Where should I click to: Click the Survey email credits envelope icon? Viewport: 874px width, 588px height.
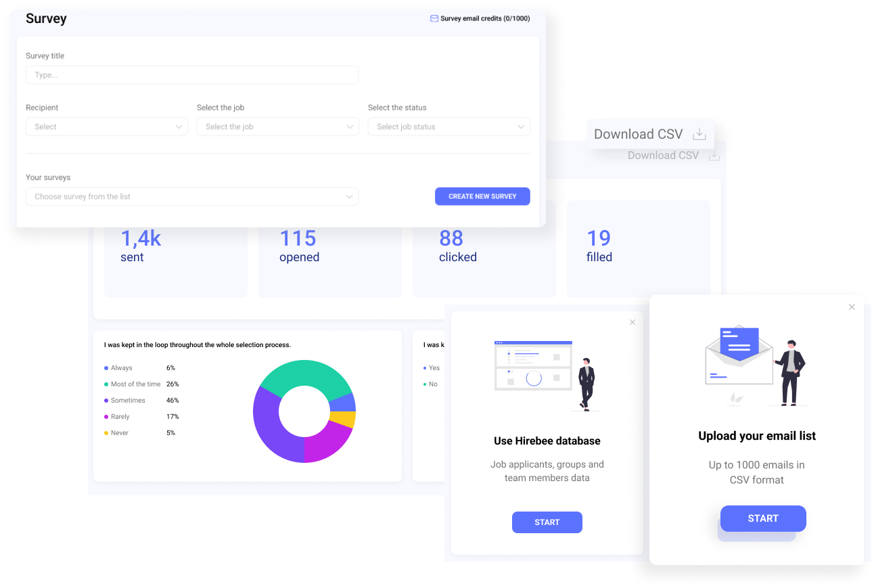[x=433, y=18]
